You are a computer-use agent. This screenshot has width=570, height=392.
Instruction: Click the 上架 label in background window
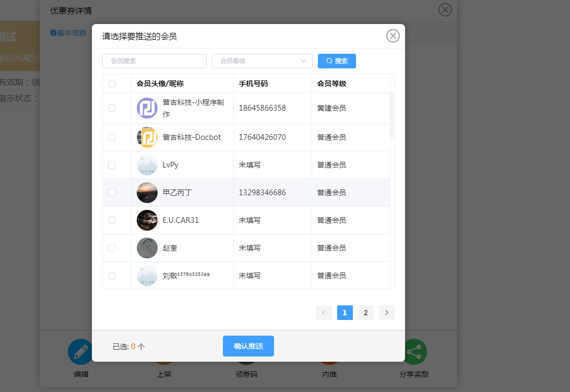164,374
